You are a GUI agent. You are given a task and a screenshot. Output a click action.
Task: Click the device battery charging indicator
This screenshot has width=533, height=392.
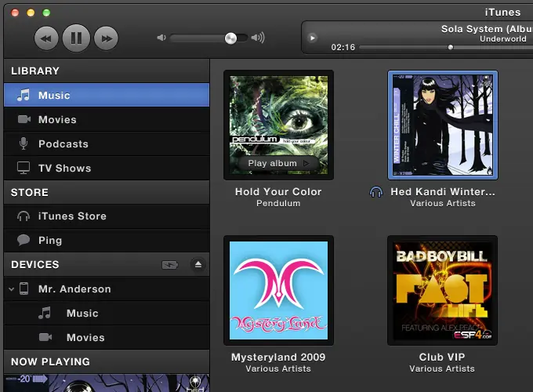[x=170, y=265]
